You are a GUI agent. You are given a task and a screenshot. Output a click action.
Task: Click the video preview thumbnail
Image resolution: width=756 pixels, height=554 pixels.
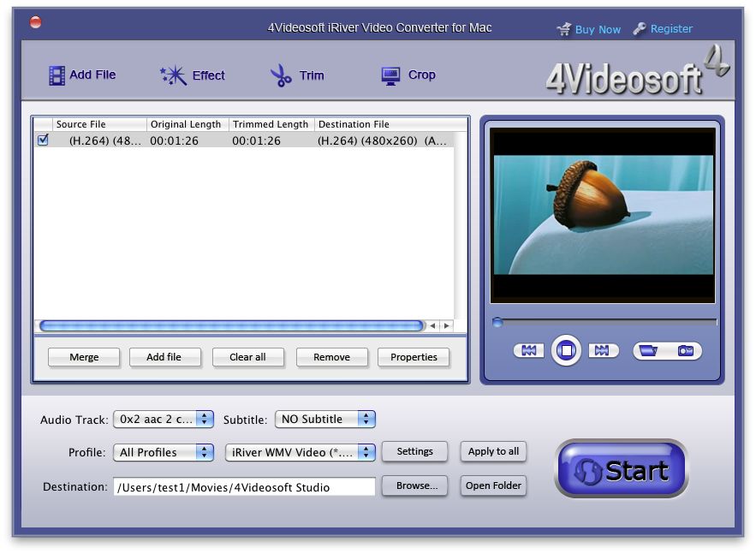pyautogui.click(x=603, y=215)
